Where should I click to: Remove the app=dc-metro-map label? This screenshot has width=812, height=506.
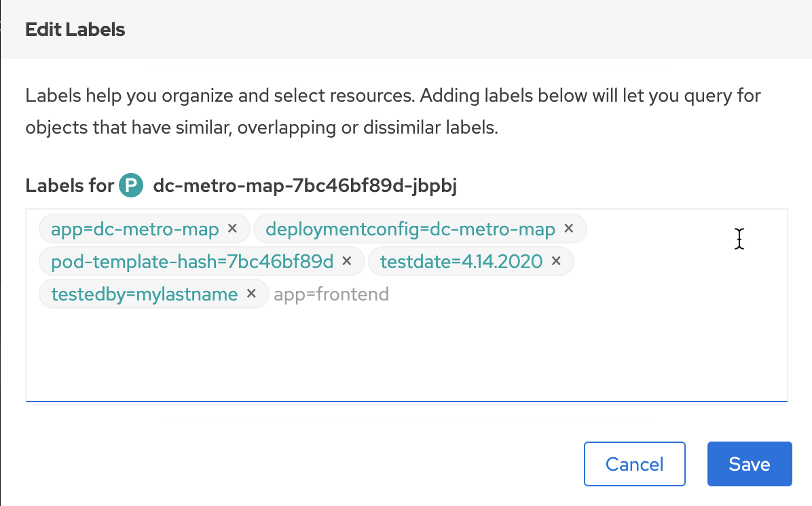[x=232, y=228]
